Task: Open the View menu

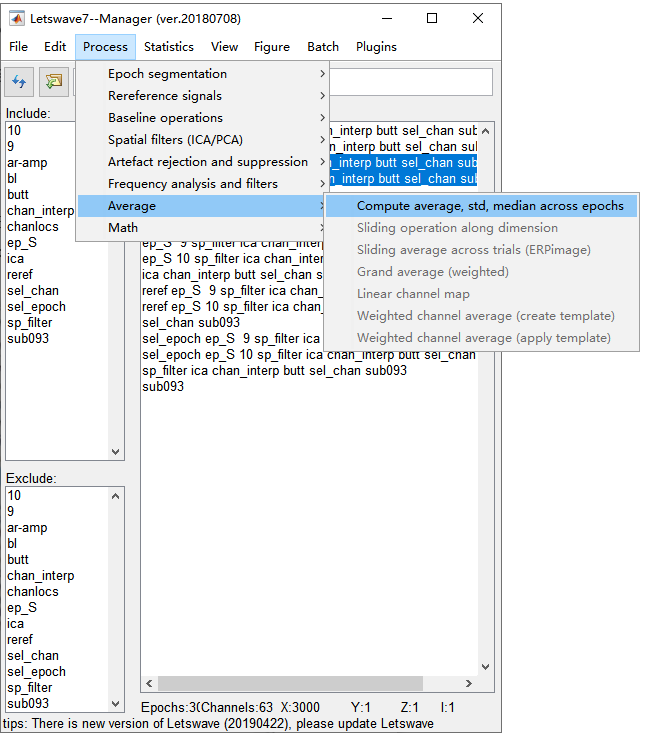Action: pyautogui.click(x=224, y=47)
